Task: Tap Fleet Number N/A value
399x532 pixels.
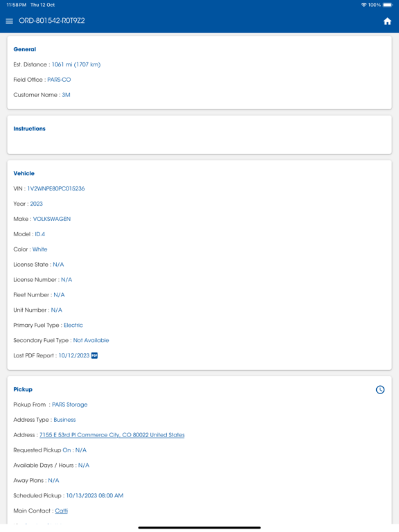Action: pyautogui.click(x=59, y=295)
